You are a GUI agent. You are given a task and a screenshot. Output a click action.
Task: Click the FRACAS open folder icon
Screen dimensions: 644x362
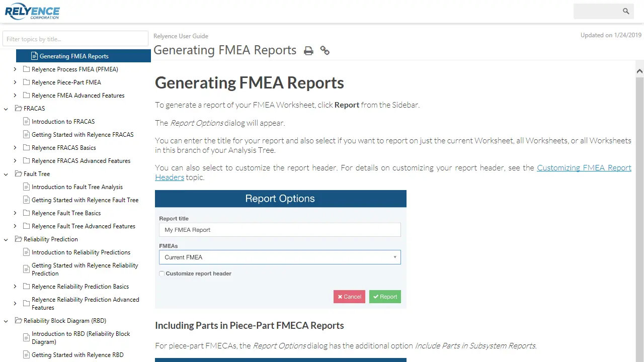pos(19,109)
